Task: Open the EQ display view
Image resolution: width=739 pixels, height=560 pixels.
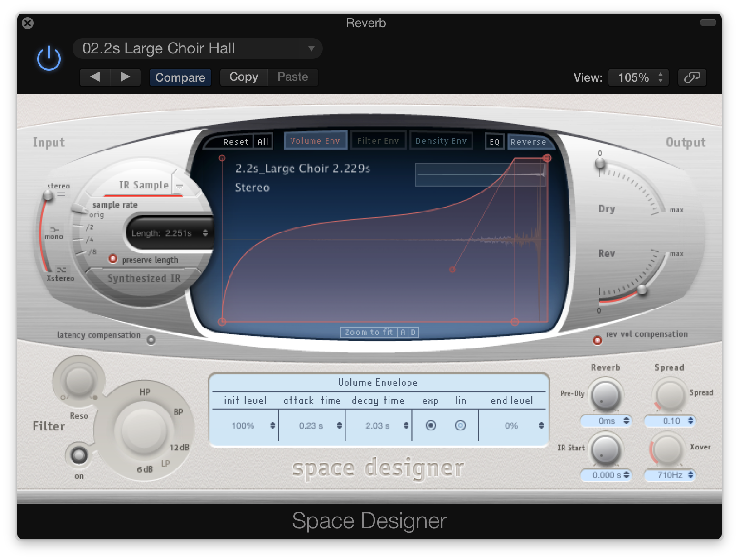Action: click(494, 141)
